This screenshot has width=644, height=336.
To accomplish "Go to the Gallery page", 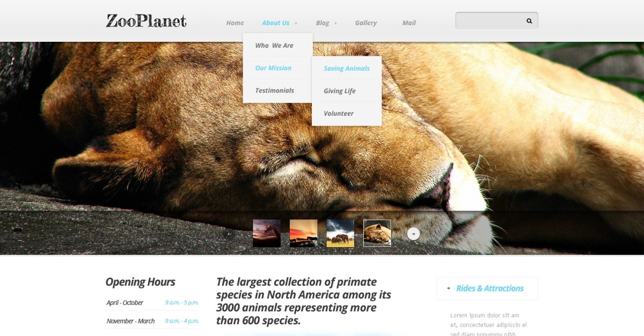I will [365, 23].
